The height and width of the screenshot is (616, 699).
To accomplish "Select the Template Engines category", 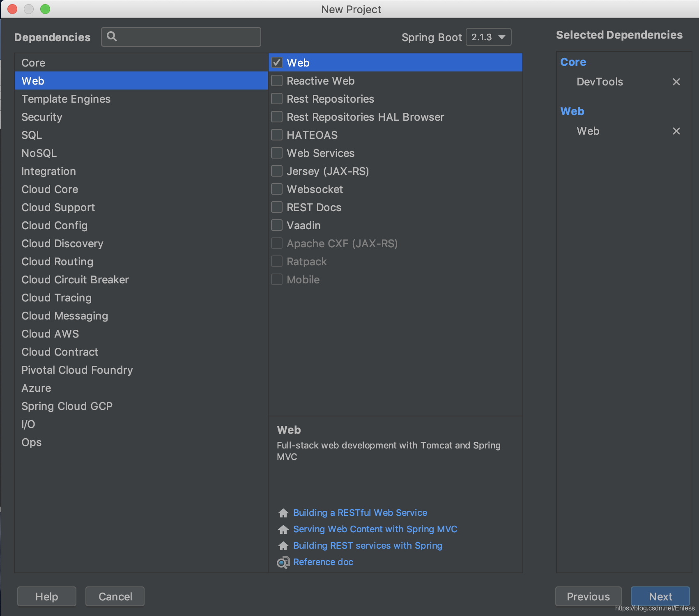I will pos(141,99).
